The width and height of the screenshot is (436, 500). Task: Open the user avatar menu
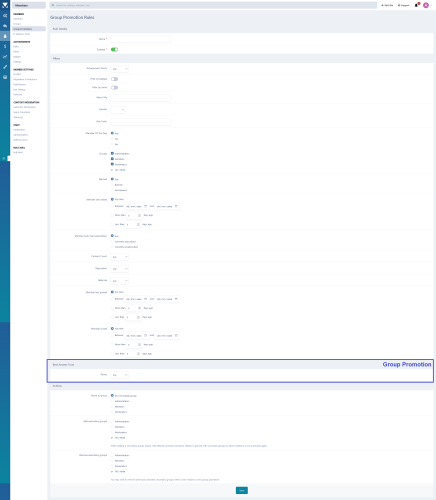click(x=426, y=5)
